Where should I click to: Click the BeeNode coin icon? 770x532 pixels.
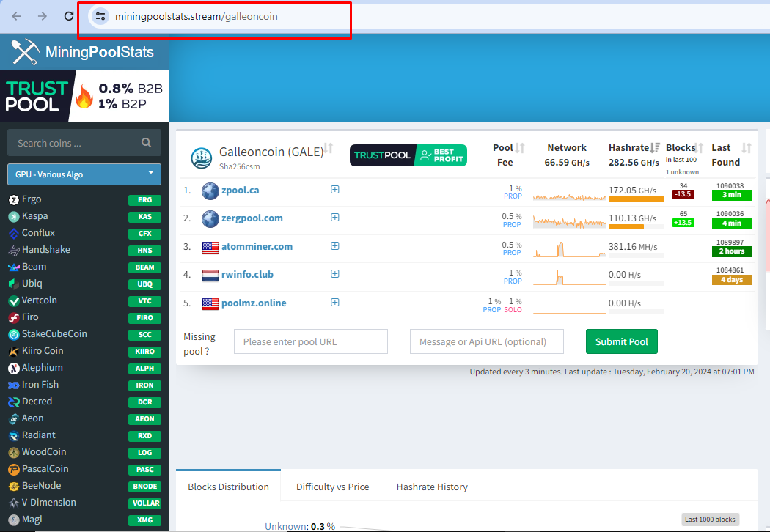pyautogui.click(x=14, y=486)
